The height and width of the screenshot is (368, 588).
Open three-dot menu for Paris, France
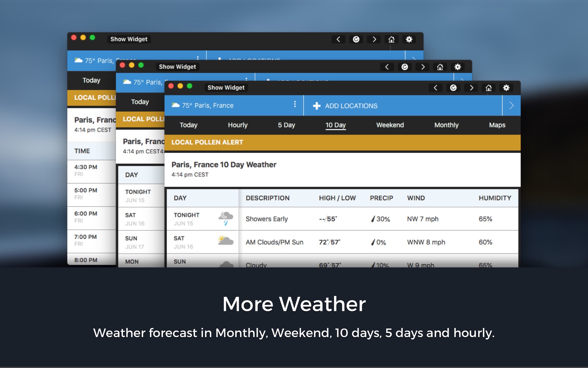pyautogui.click(x=295, y=104)
